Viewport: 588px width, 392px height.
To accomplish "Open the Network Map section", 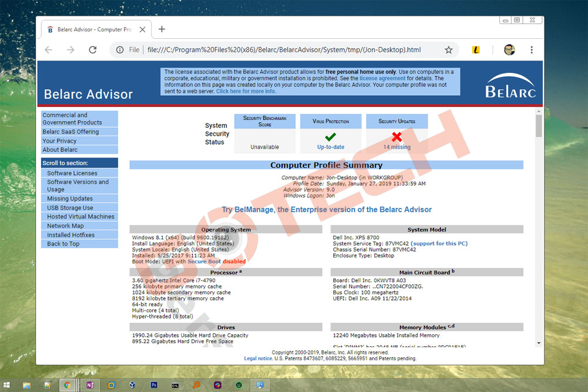I will click(65, 226).
